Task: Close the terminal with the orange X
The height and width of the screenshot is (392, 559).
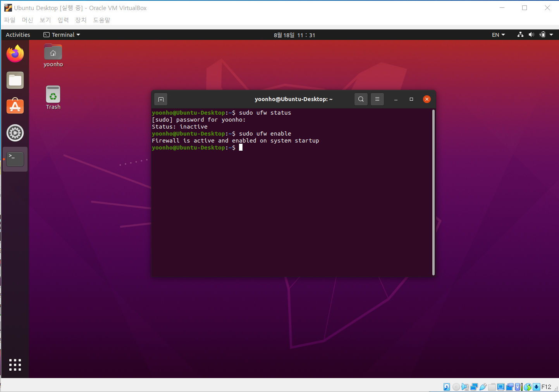Action: 427,99
